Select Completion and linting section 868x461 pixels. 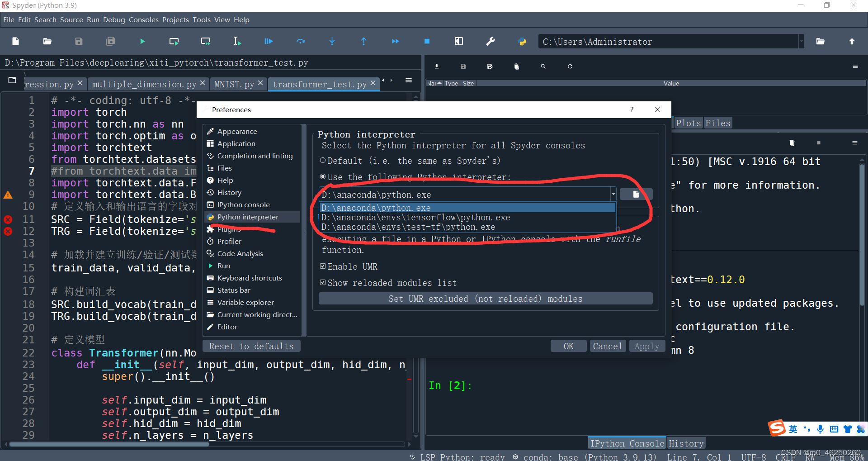251,156
